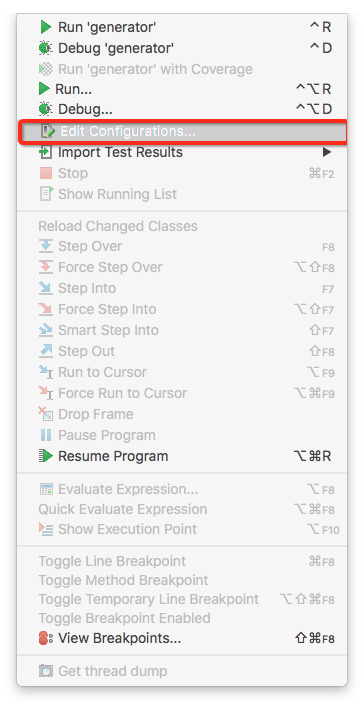The image size is (364, 707).
Task: Click the Evaluate Expression calculator icon
Action: (46, 489)
